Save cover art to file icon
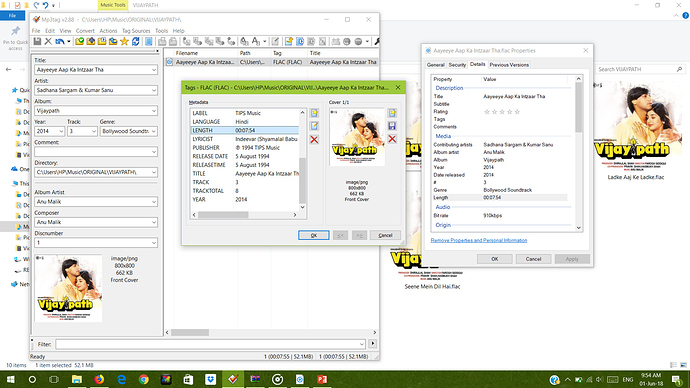This screenshot has height=388, width=690. (x=392, y=126)
